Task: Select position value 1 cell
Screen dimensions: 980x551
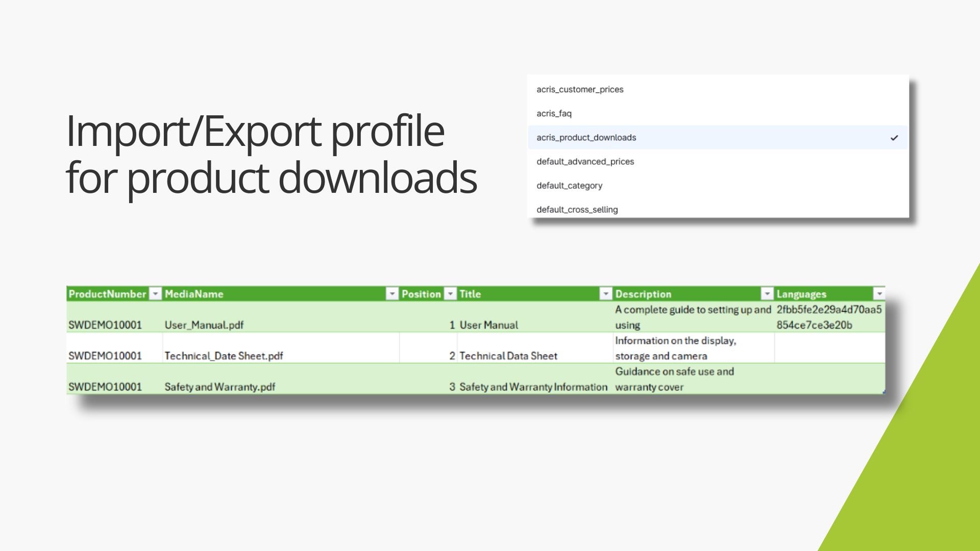Action: coord(428,317)
